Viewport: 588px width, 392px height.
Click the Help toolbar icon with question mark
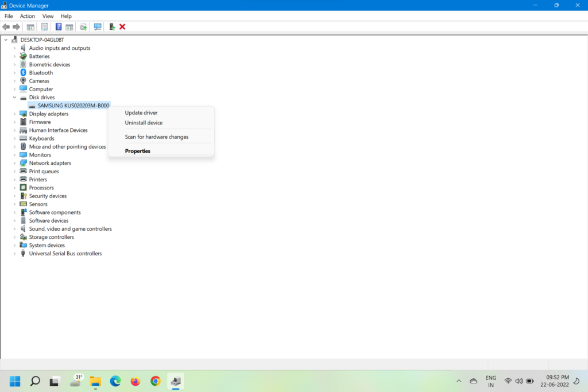tap(58, 27)
